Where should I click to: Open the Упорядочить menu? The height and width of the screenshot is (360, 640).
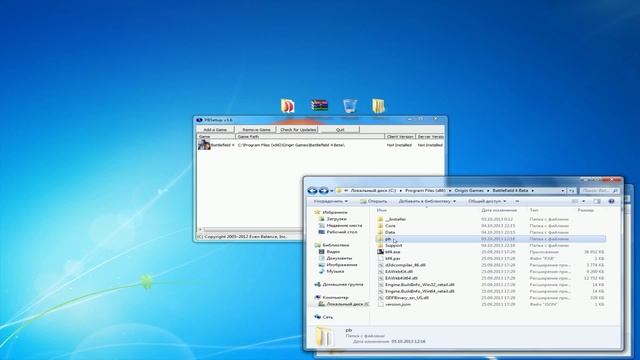tap(331, 201)
